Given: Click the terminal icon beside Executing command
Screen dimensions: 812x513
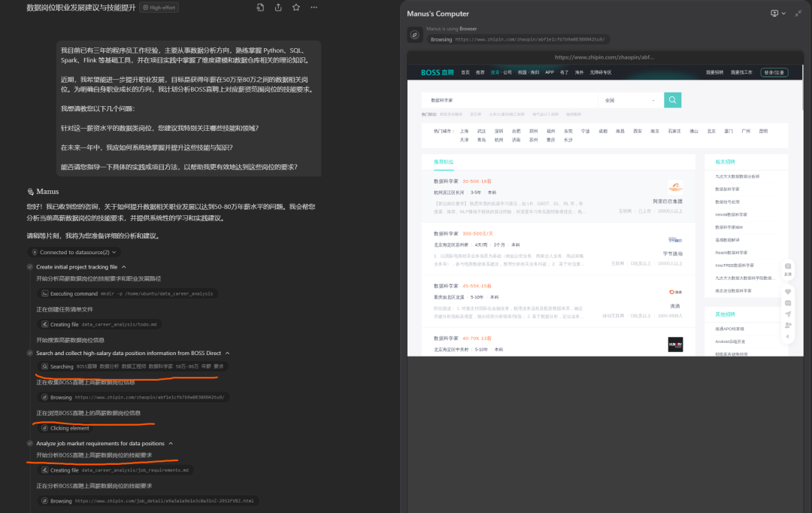Looking at the screenshot, I should click(x=45, y=294).
